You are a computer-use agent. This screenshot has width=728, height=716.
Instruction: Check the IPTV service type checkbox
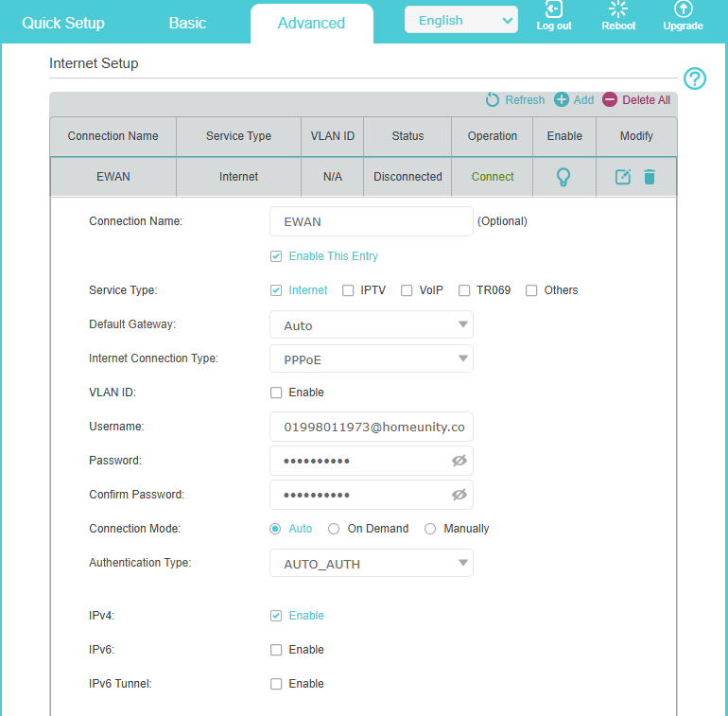[x=348, y=290]
